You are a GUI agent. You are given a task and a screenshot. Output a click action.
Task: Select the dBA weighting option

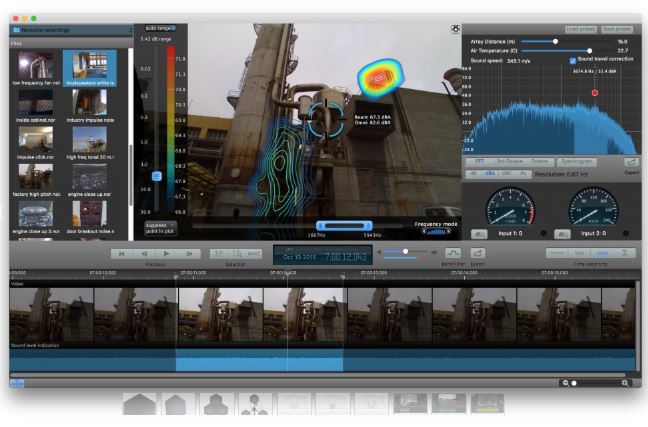point(490,173)
